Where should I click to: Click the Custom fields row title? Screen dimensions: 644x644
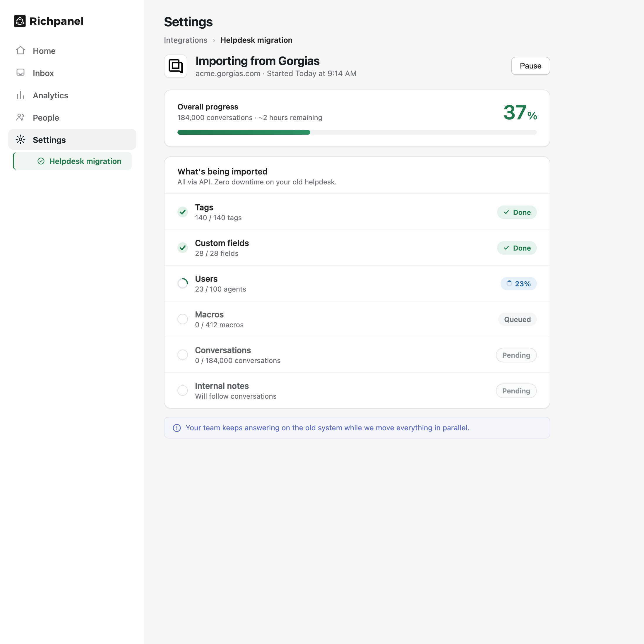222,243
